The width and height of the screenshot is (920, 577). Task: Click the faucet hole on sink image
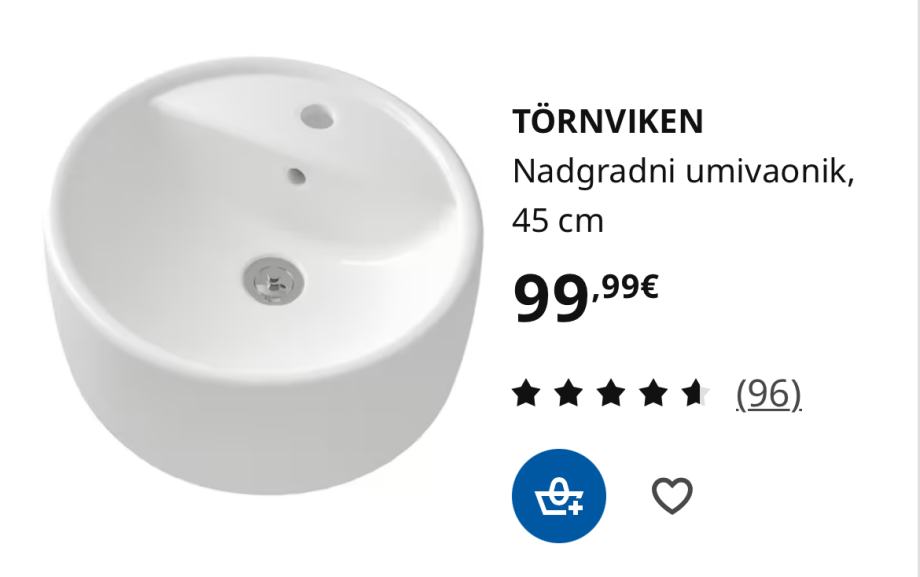tap(317, 116)
